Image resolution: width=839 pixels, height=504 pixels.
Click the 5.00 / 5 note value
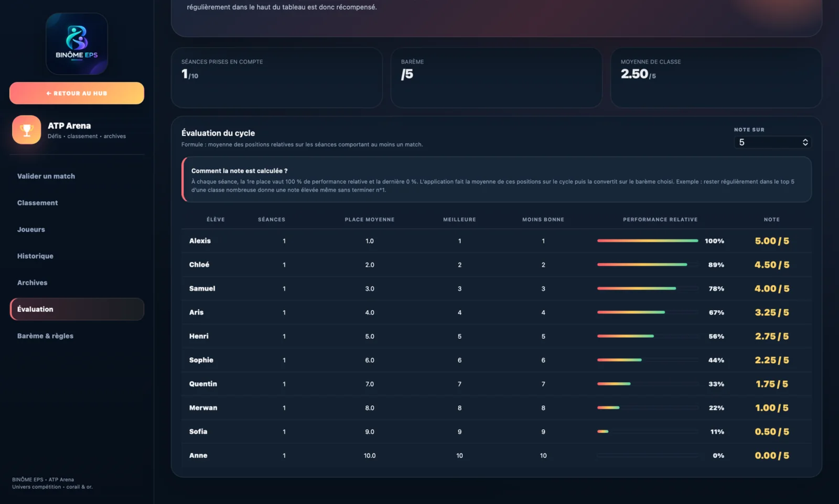click(x=772, y=241)
